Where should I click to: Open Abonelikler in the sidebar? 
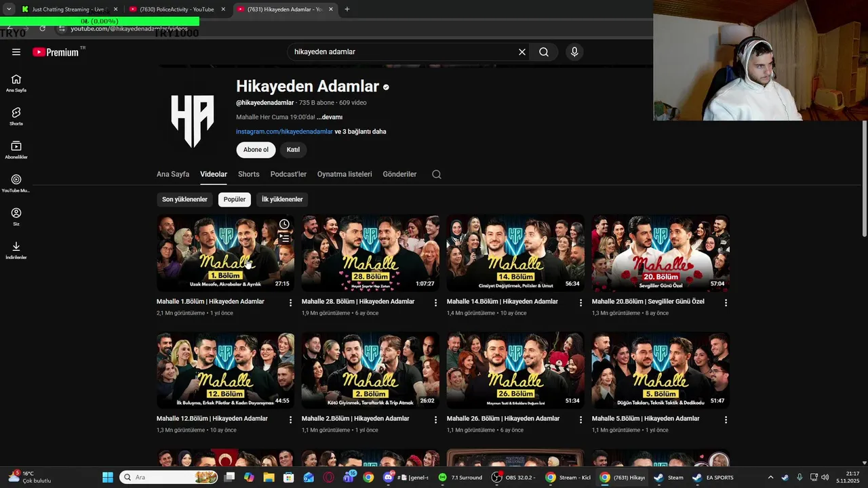click(16, 150)
